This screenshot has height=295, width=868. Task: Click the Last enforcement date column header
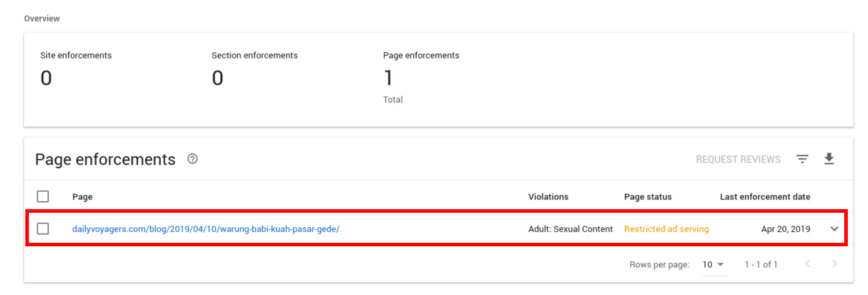click(x=765, y=197)
